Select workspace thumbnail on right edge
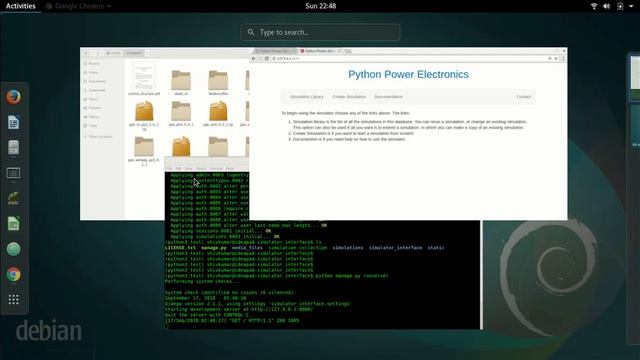 (x=635, y=78)
